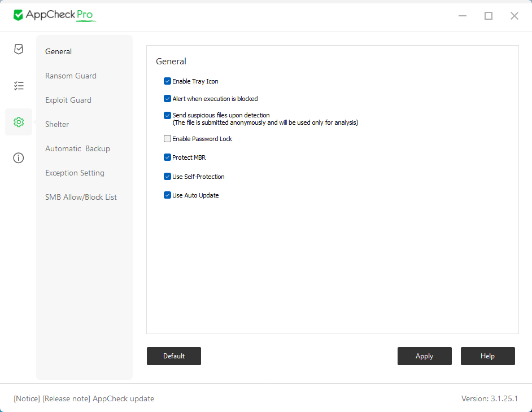Screen dimensions: 532x412
Task: Open the logs checklist icon in sidebar
Action: pyautogui.click(x=19, y=85)
